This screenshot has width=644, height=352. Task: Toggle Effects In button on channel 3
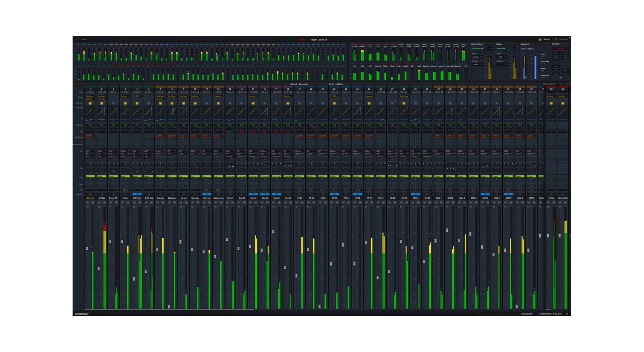[113, 103]
